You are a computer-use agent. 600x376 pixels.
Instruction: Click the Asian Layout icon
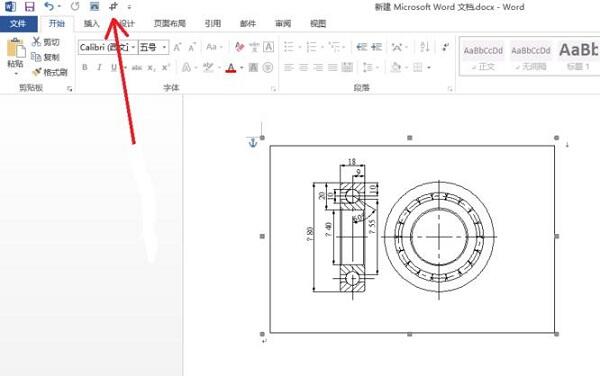397,47
